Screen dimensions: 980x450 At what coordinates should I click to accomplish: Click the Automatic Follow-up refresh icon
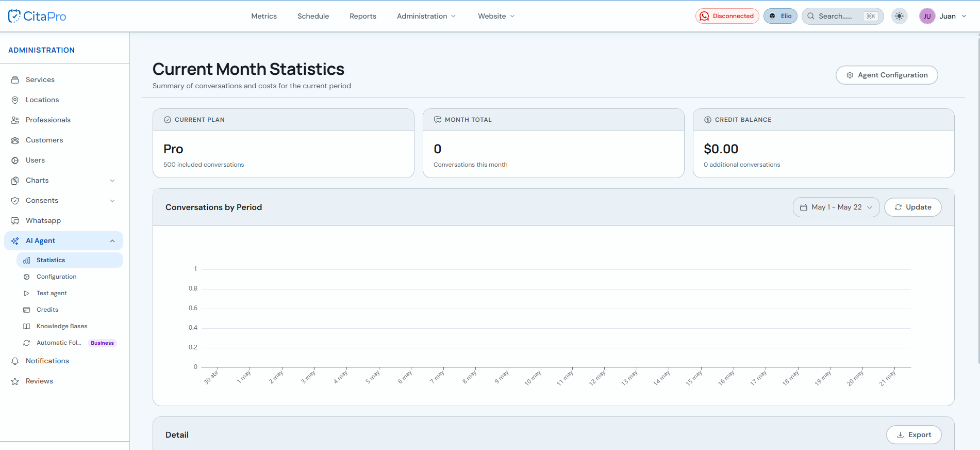click(27, 343)
